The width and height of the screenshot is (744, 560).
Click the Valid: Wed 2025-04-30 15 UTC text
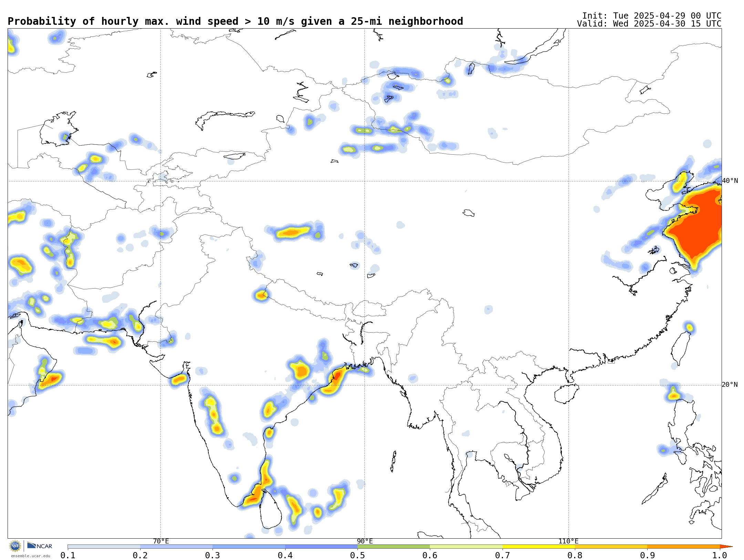(649, 24)
